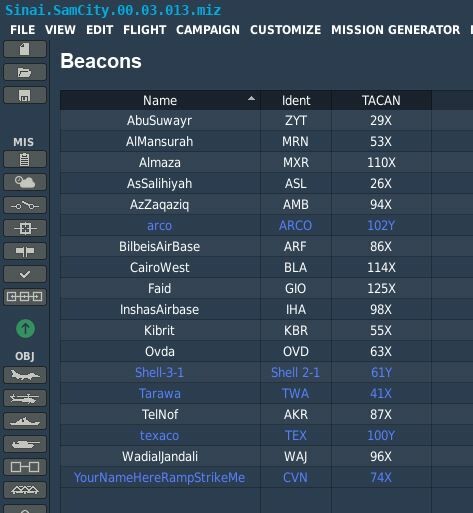Open the MISSION GENERATOR menu
The width and height of the screenshot is (473, 513).
pyautogui.click(x=395, y=30)
